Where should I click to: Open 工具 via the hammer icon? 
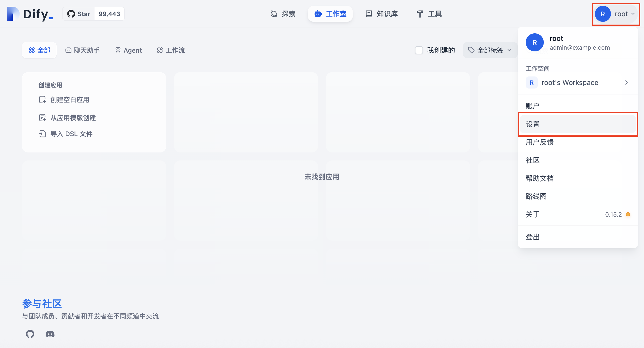[419, 14]
